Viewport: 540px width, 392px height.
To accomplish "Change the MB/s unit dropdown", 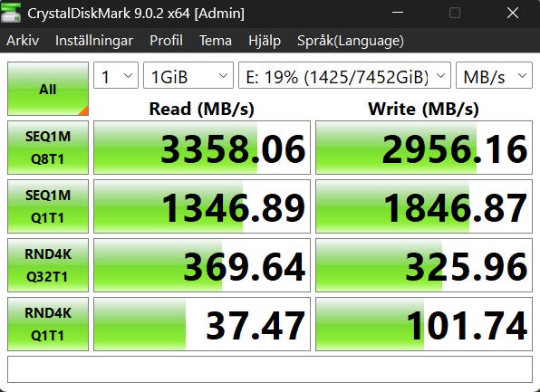I will pos(494,75).
